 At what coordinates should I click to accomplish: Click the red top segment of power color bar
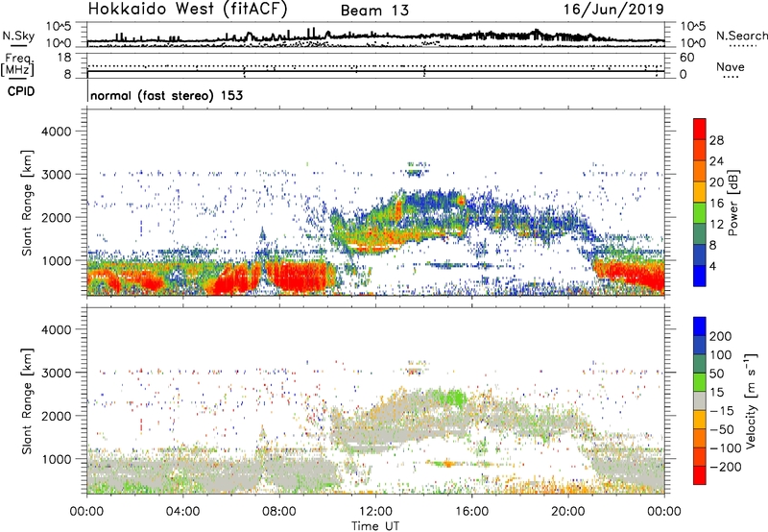[700, 129]
